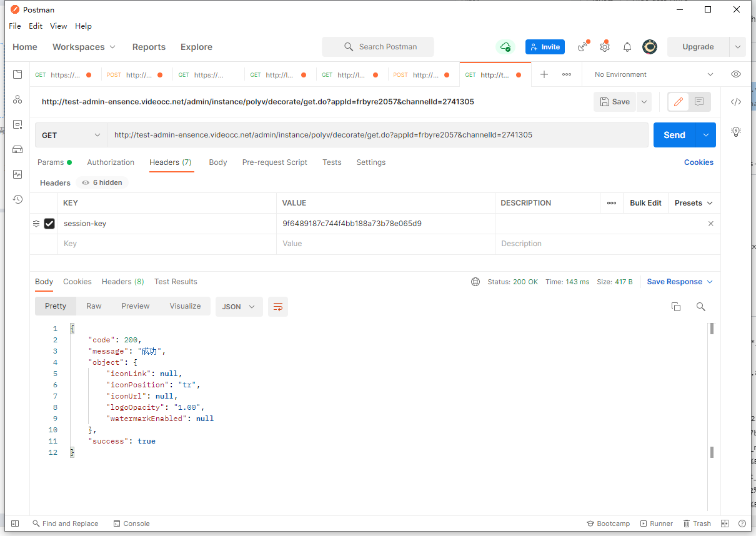
Task: Click the two-pane view icon in status bar
Action: click(725, 524)
